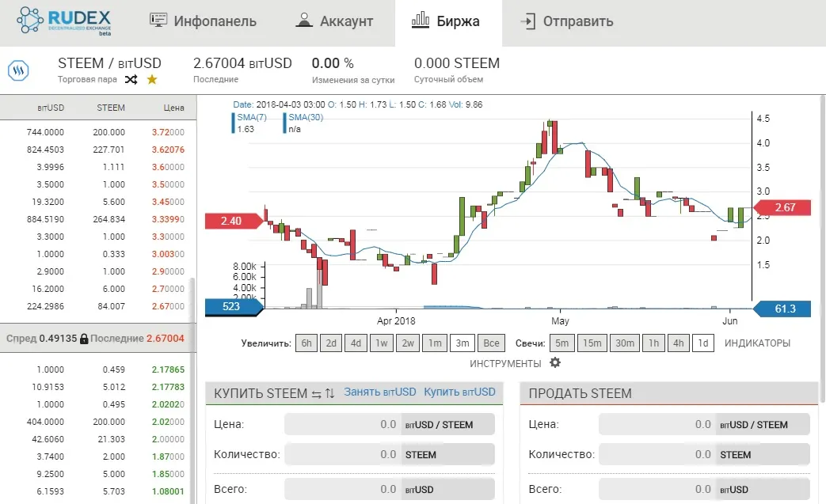This screenshot has height=504, width=826.
Task: Click the Занять витUSD link
Action: pos(380,392)
